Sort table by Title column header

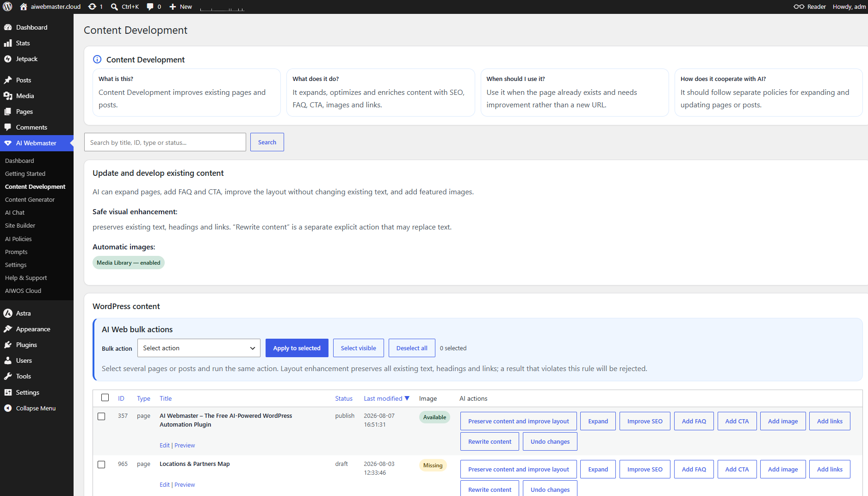[x=166, y=398]
